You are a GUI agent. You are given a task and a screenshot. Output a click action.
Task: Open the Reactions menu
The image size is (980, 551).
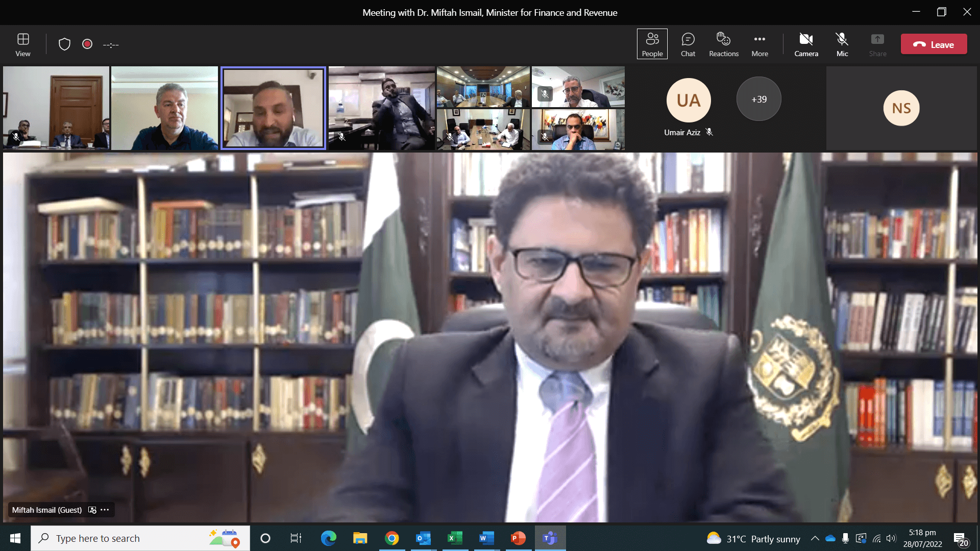723,44
